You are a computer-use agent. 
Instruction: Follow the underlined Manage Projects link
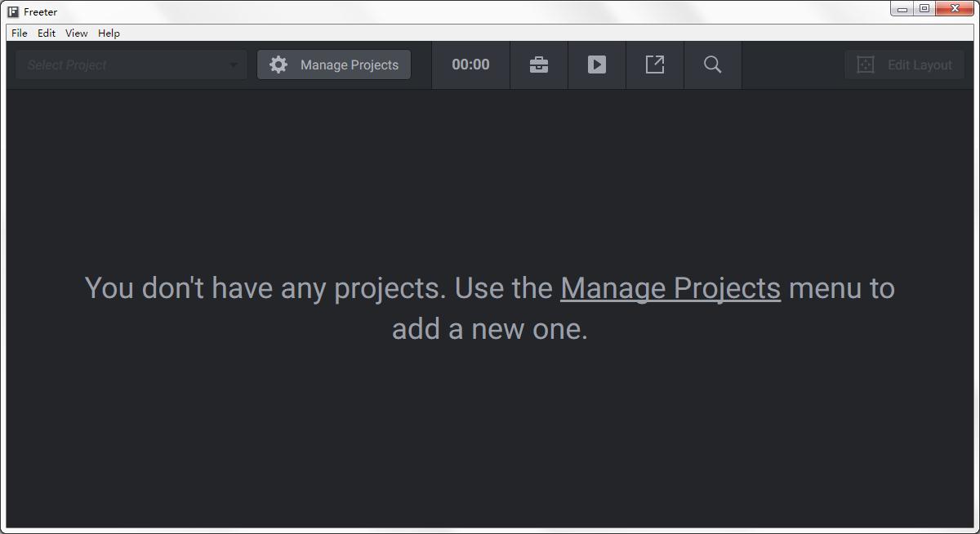click(670, 288)
